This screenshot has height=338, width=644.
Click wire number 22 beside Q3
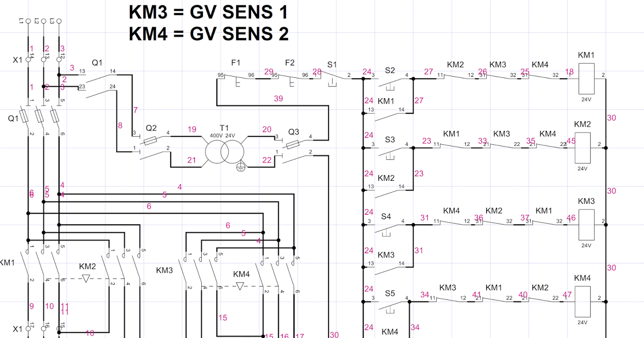267,160
